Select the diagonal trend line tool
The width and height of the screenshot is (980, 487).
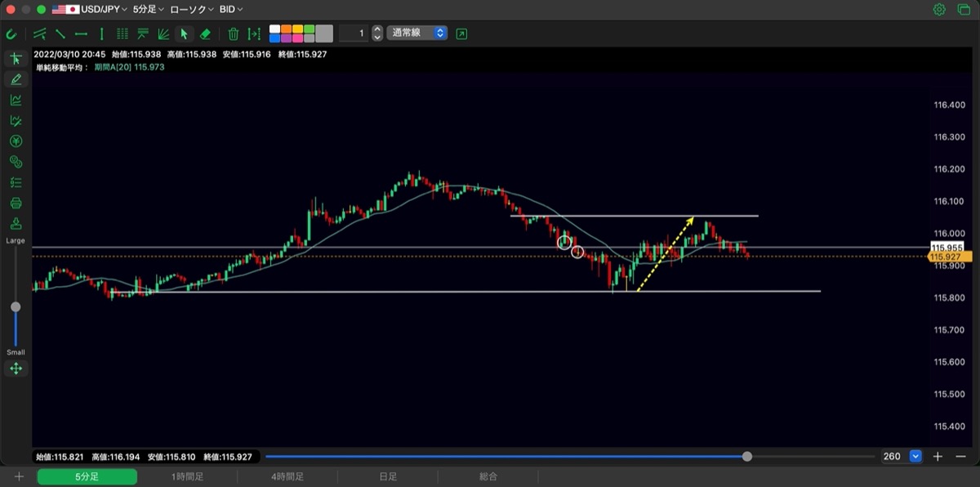tap(60, 34)
